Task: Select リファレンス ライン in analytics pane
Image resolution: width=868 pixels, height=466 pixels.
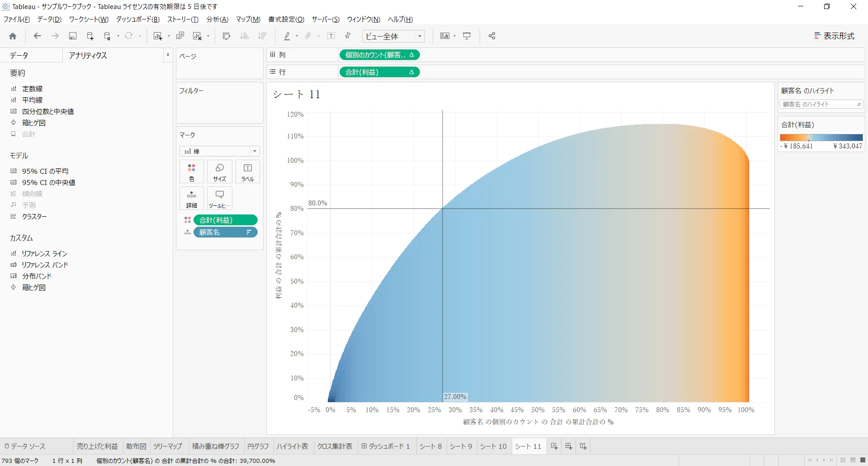Action: [44, 253]
